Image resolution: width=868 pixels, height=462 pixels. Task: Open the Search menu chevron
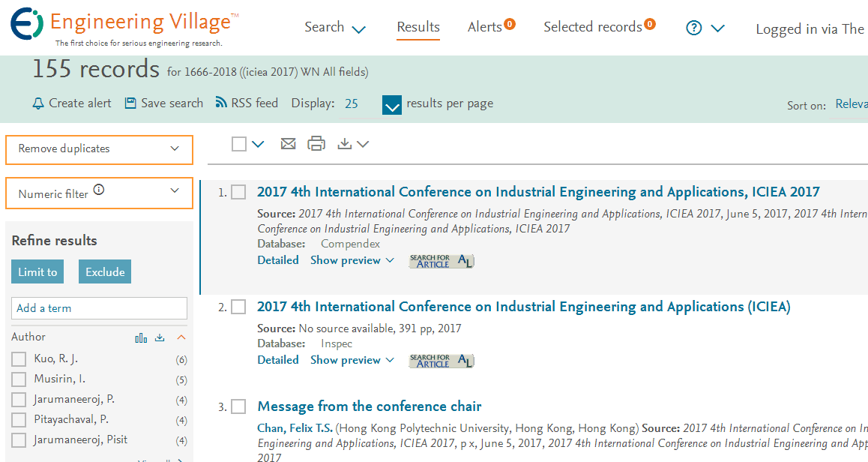click(359, 29)
